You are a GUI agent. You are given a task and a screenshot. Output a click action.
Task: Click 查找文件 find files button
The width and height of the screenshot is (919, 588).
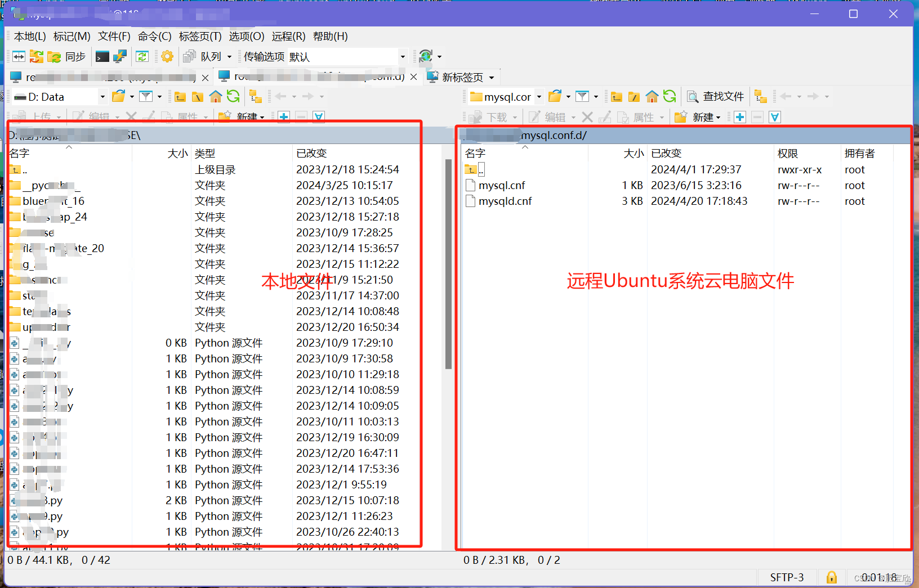coord(716,97)
